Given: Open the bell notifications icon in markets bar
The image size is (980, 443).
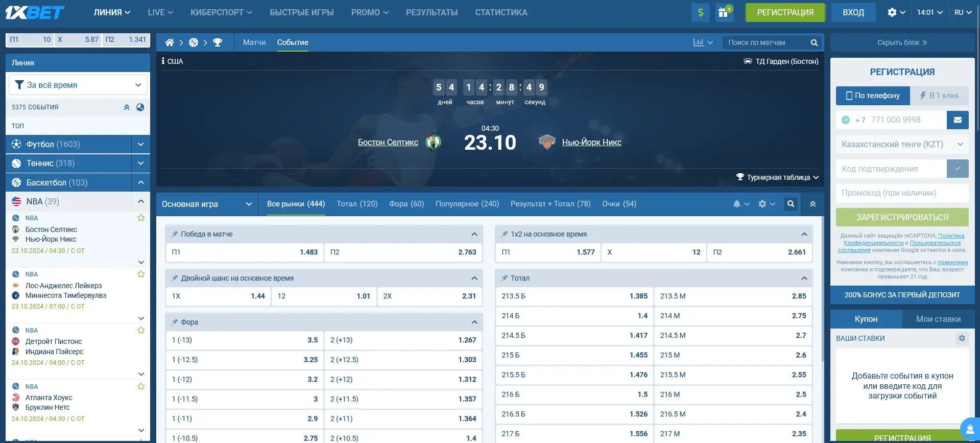Looking at the screenshot, I should pos(741,204).
